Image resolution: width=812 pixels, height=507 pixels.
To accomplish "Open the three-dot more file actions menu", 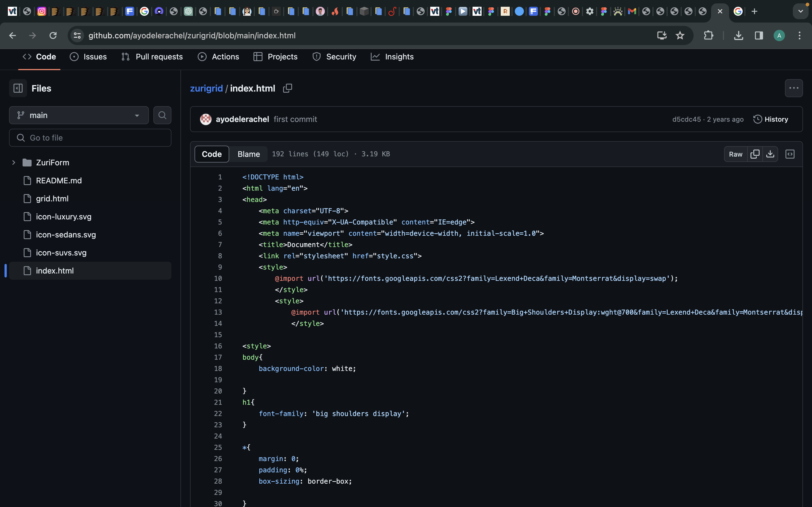I will [794, 88].
